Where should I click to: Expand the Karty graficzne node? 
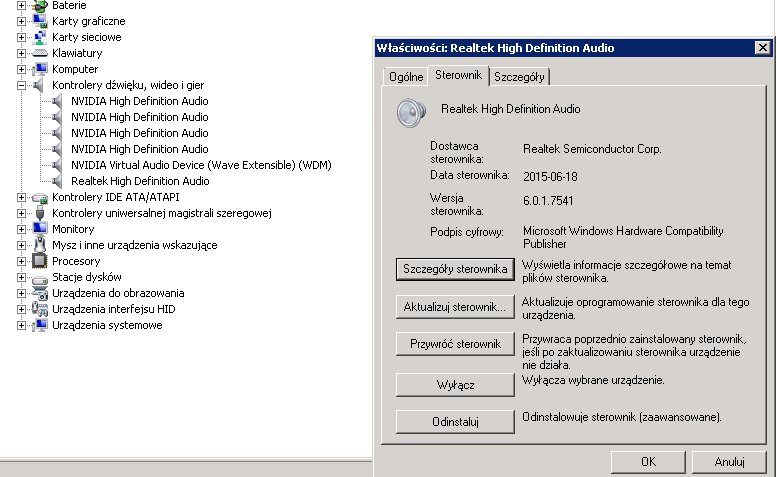pos(21,21)
